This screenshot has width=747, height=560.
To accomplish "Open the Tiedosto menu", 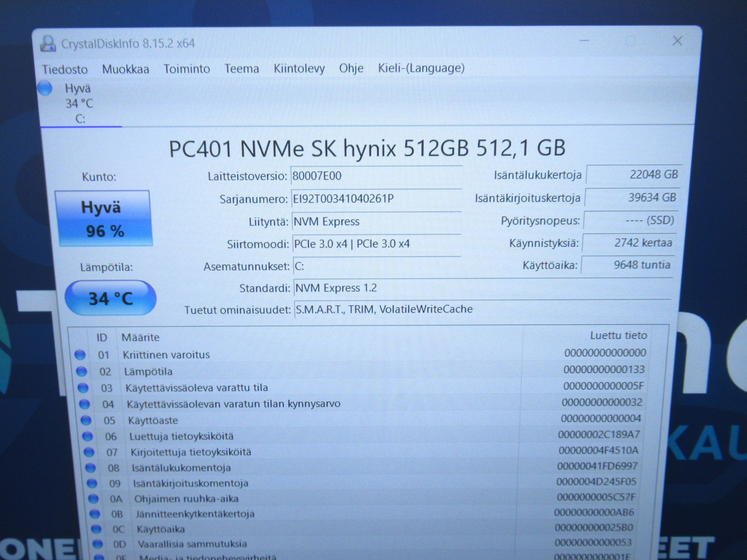I will click(65, 69).
